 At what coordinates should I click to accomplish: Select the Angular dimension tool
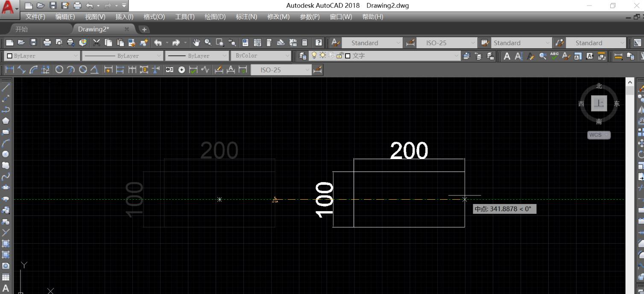coord(94,70)
